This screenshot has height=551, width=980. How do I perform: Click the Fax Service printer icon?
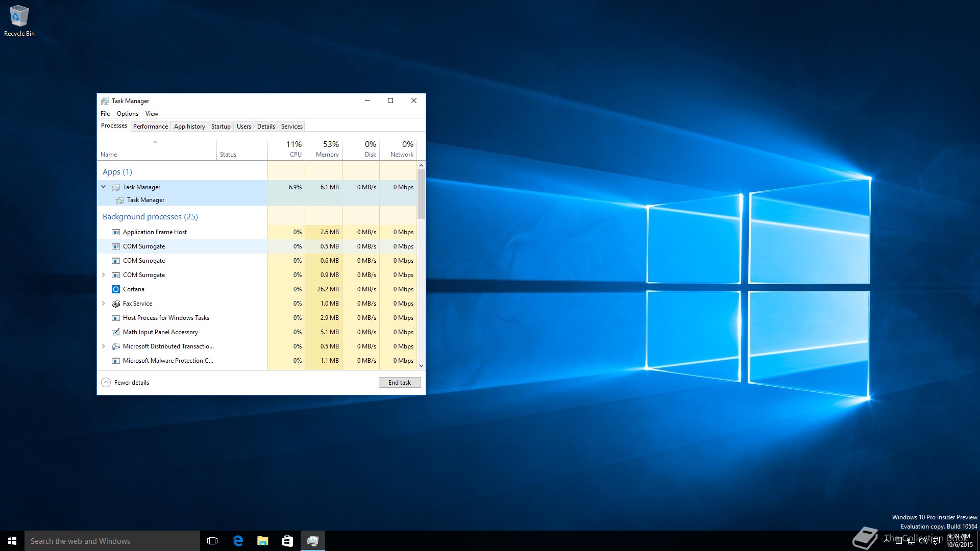pyautogui.click(x=116, y=304)
